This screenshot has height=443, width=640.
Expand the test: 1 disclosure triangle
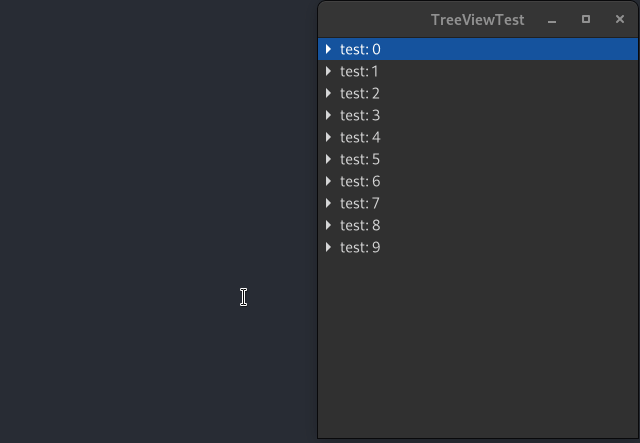click(x=329, y=71)
